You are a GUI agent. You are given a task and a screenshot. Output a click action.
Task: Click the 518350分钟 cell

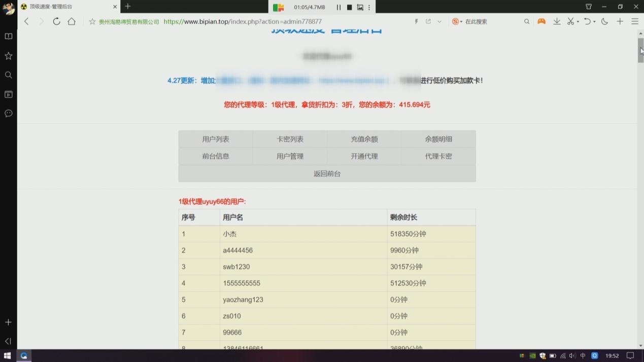pyautogui.click(x=431, y=234)
